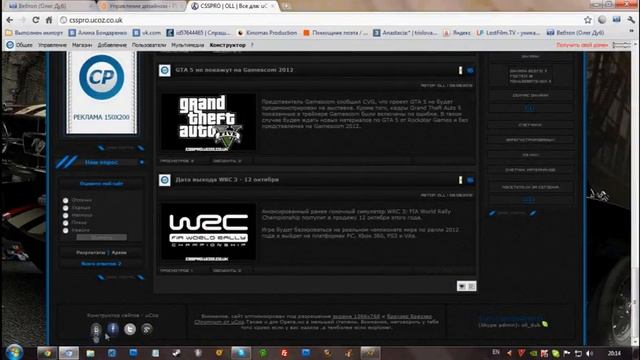The height and width of the screenshot is (360, 640).
Task: Open the red FileZilla icon on the taskbar
Action: (284, 353)
